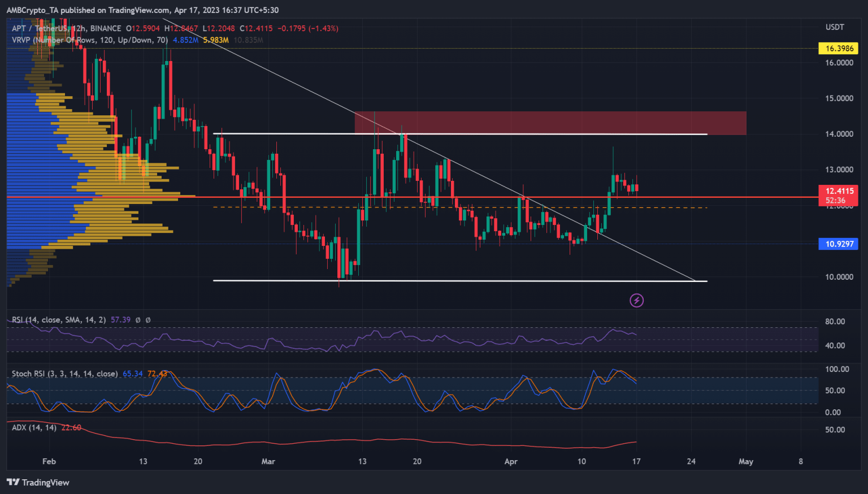Click the Apr label on the date axis

pos(510,461)
